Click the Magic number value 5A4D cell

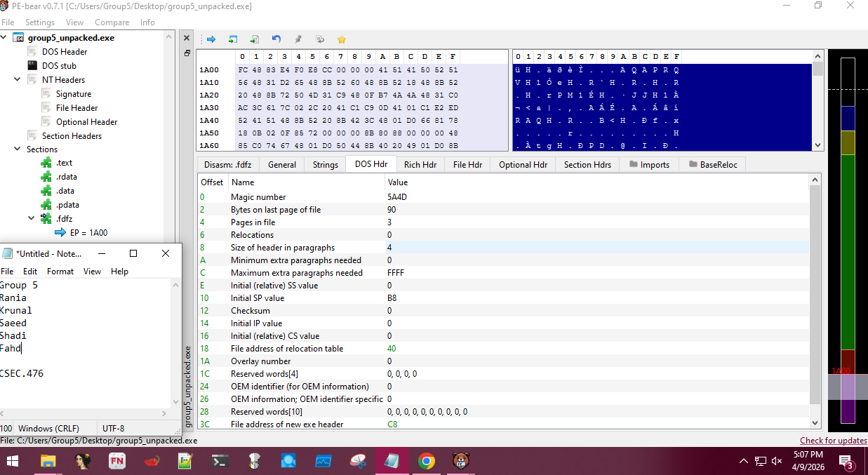(x=396, y=197)
